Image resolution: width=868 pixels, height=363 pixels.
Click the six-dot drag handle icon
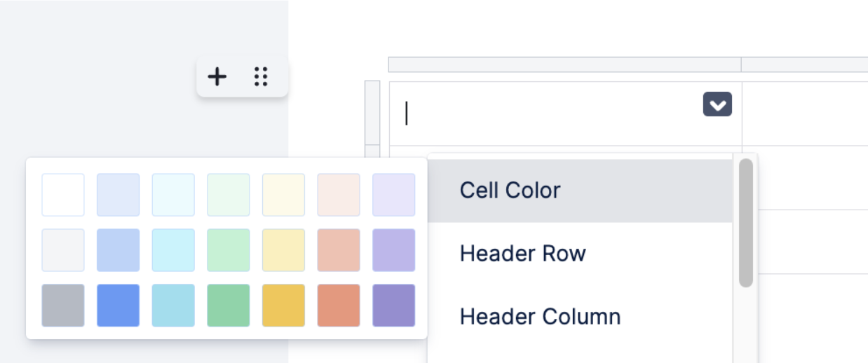(261, 76)
